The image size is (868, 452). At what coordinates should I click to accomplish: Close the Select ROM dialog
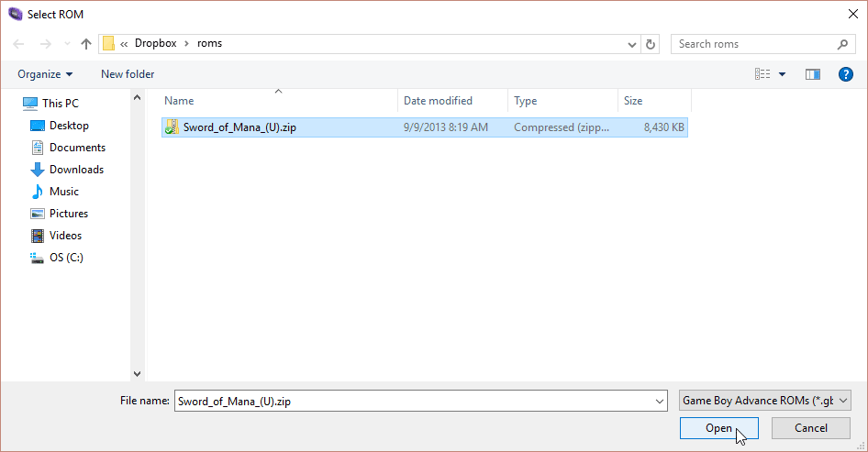tap(853, 15)
